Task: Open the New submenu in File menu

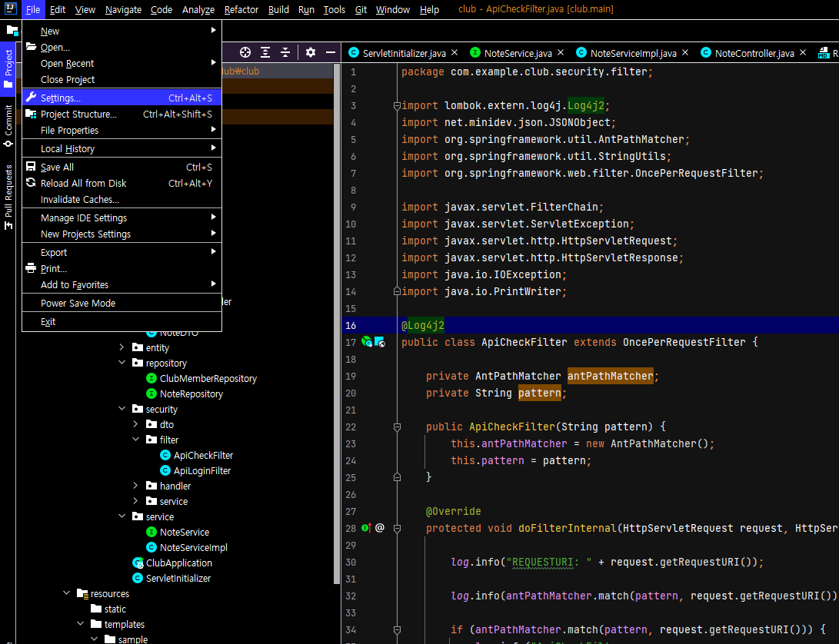Action: coord(122,31)
